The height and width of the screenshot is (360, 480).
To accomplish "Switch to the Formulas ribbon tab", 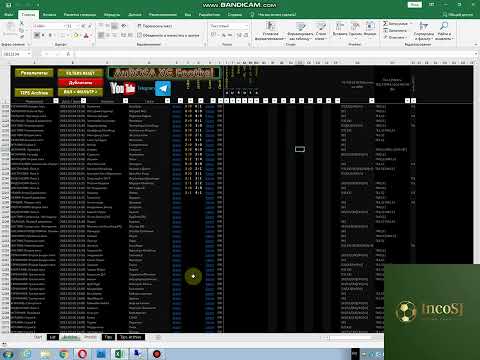I will (x=112, y=15).
